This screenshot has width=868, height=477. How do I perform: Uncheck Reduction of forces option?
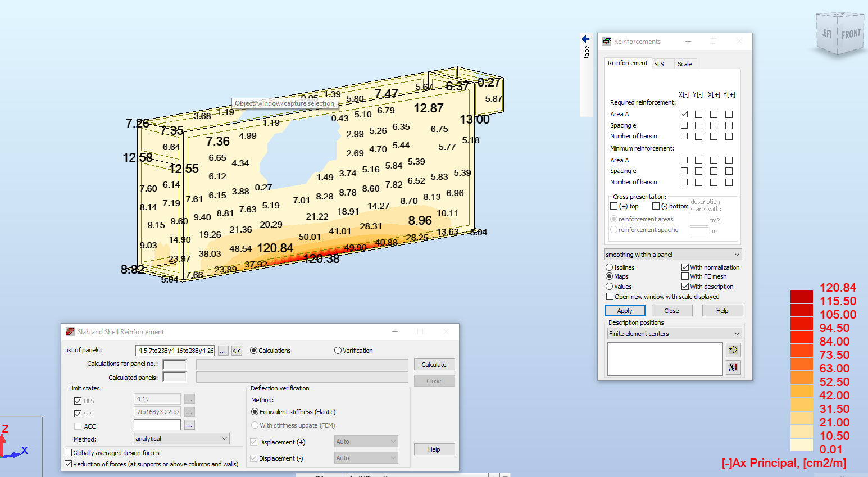(69, 464)
